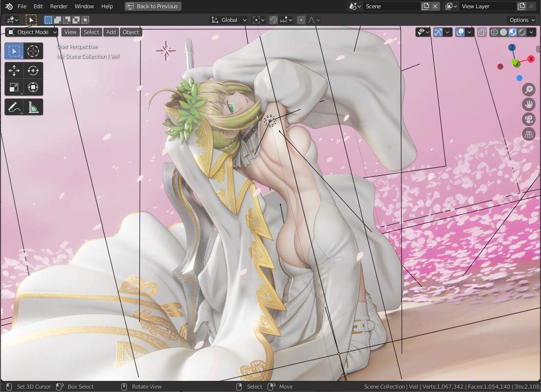Expand the Options dropdown
Viewport: 541px width, 392px height.
click(x=522, y=20)
